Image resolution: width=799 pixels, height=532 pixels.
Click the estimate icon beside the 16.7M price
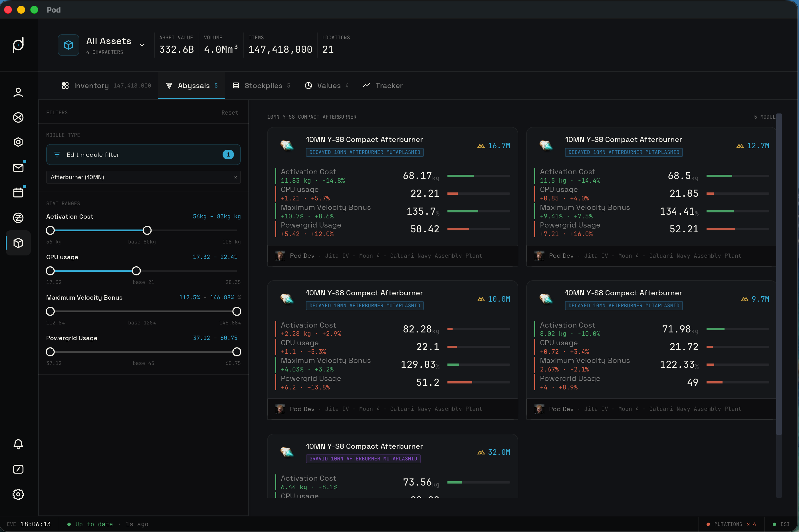pos(481,146)
